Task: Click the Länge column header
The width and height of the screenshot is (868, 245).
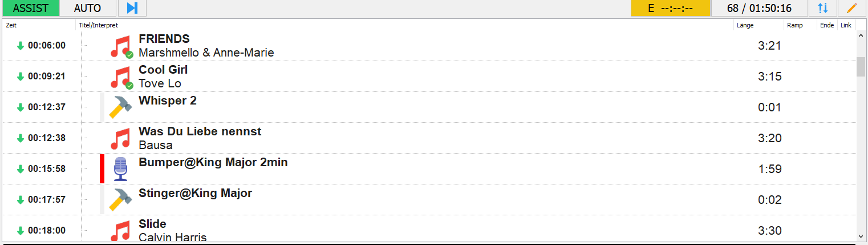Action: (745, 25)
